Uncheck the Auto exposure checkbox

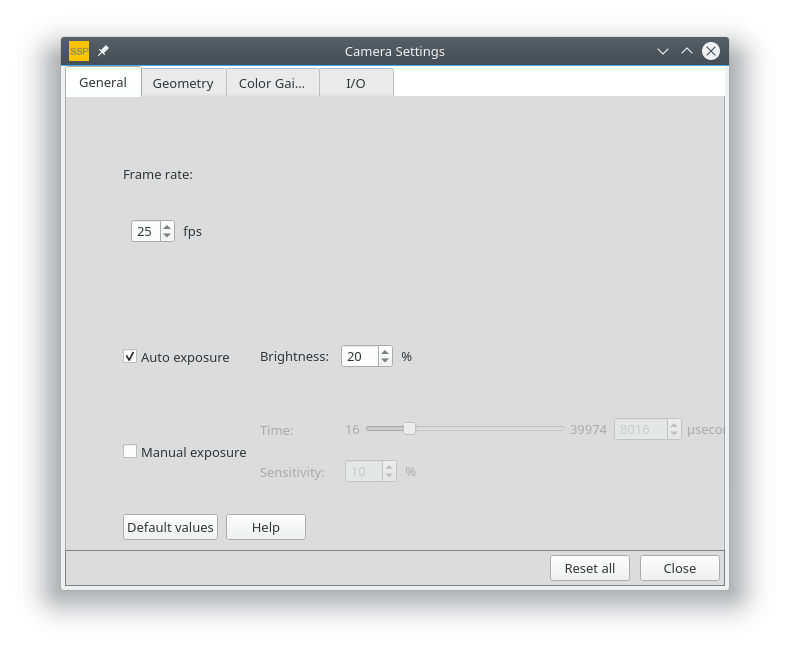[x=130, y=356]
